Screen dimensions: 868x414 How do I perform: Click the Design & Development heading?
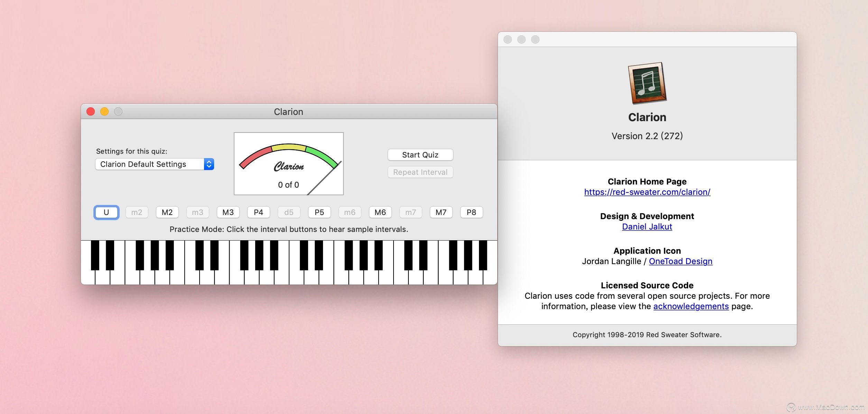point(647,216)
